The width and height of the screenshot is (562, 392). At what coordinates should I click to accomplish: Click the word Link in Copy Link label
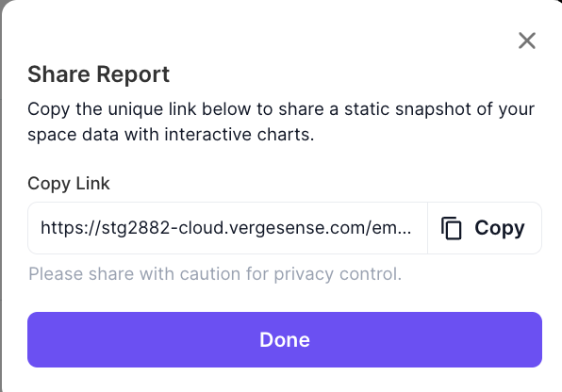pyautogui.click(x=93, y=183)
